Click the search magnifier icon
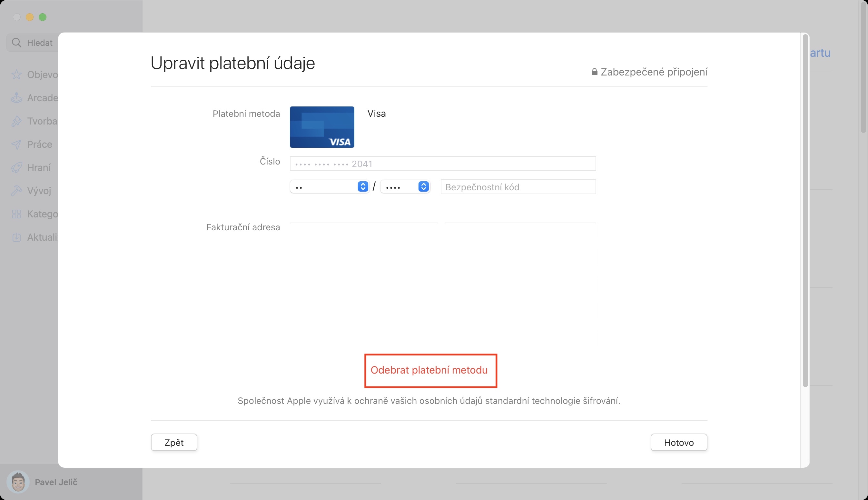The width and height of the screenshot is (868, 500). pos(16,43)
